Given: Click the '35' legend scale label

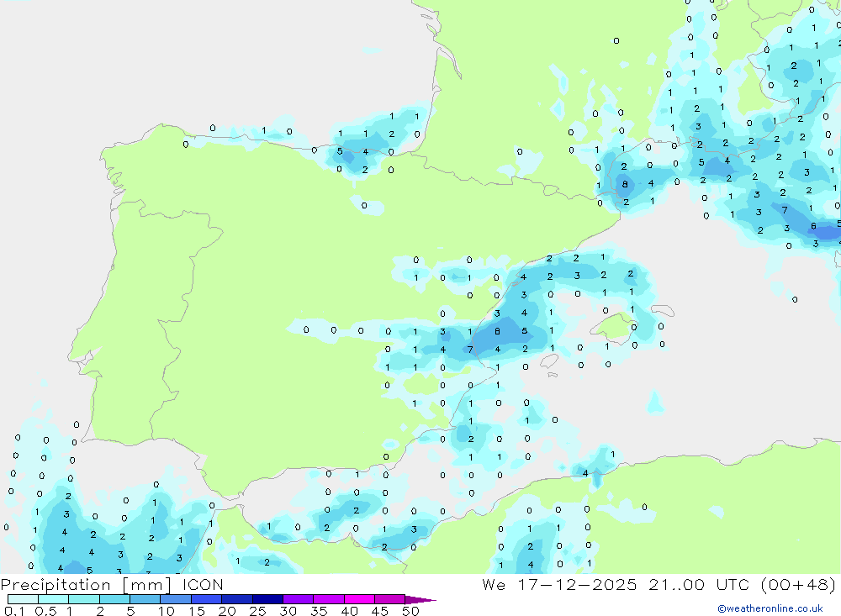Looking at the screenshot, I should tap(319, 611).
